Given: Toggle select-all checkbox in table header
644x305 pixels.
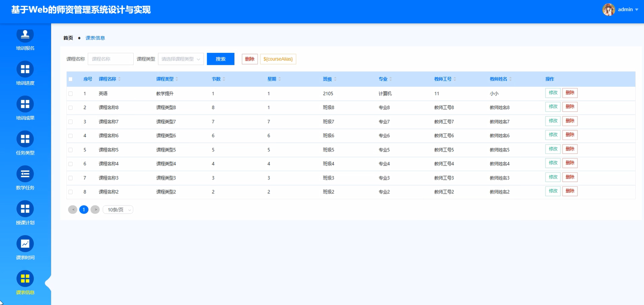Looking at the screenshot, I should (71, 79).
